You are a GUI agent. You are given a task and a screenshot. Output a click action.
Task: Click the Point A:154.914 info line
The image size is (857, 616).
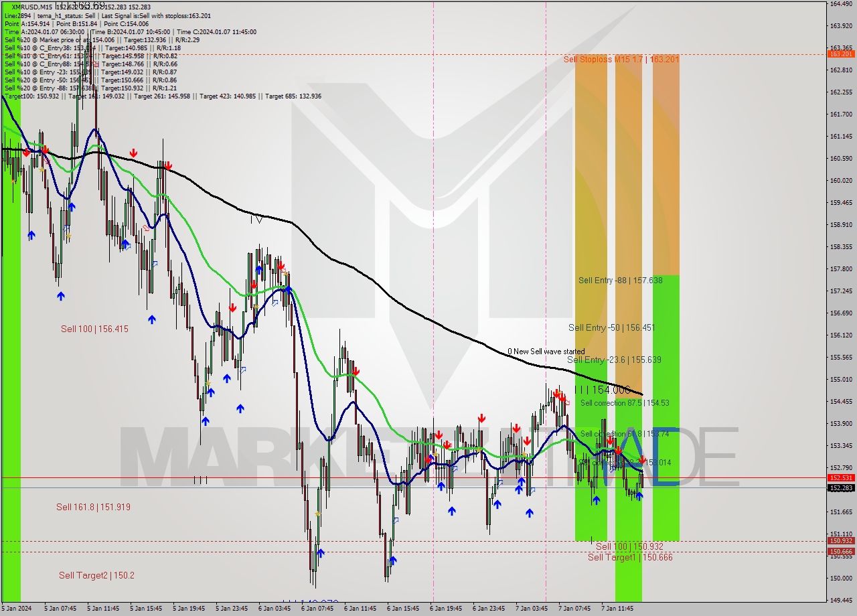(76, 23)
